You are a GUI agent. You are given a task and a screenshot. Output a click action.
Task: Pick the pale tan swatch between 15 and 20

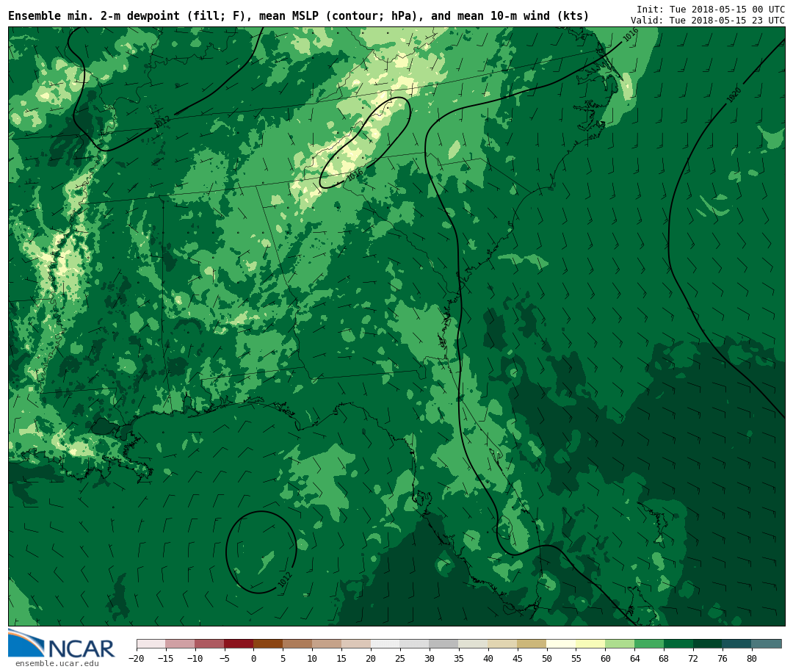click(356, 643)
